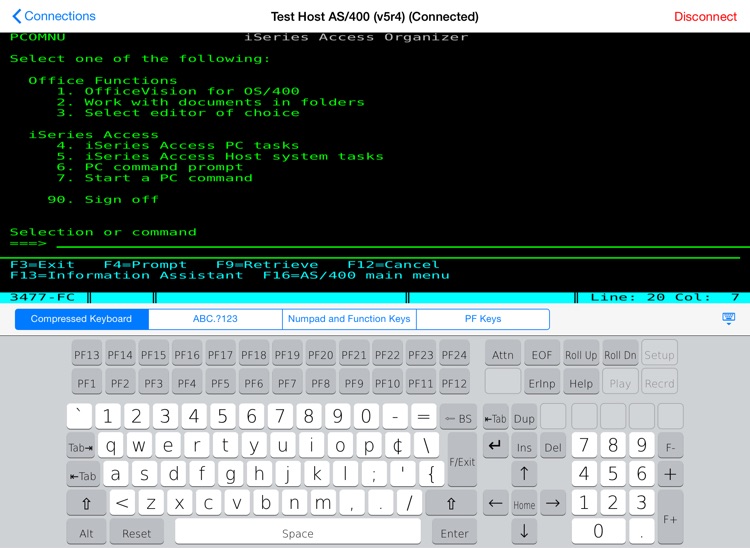Image resolution: width=750 pixels, height=548 pixels.
Task: Switch to the PF Keys tab
Action: 483,319
